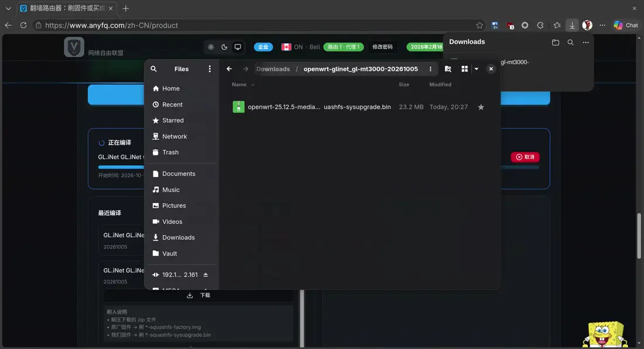Screen dimensions: 644x349
Task: Click Downloads in the path bar
Action: pos(273,69)
